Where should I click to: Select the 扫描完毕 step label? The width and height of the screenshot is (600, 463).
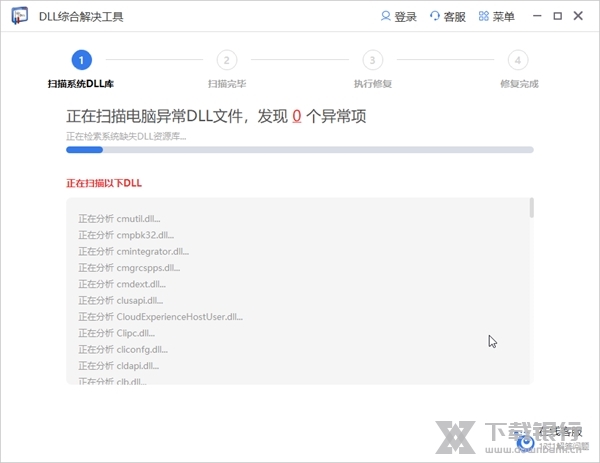(227, 84)
